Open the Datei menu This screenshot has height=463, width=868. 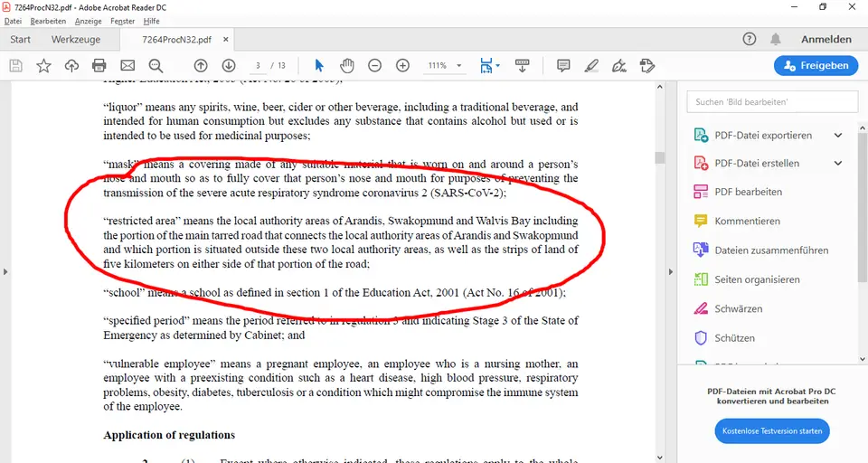pyautogui.click(x=13, y=21)
